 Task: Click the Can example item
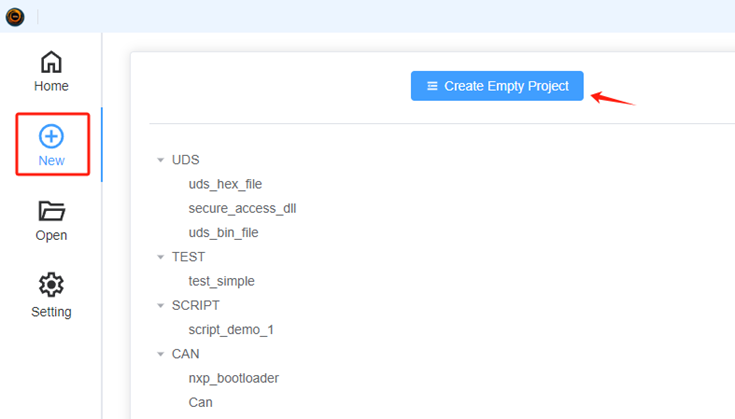[200, 402]
